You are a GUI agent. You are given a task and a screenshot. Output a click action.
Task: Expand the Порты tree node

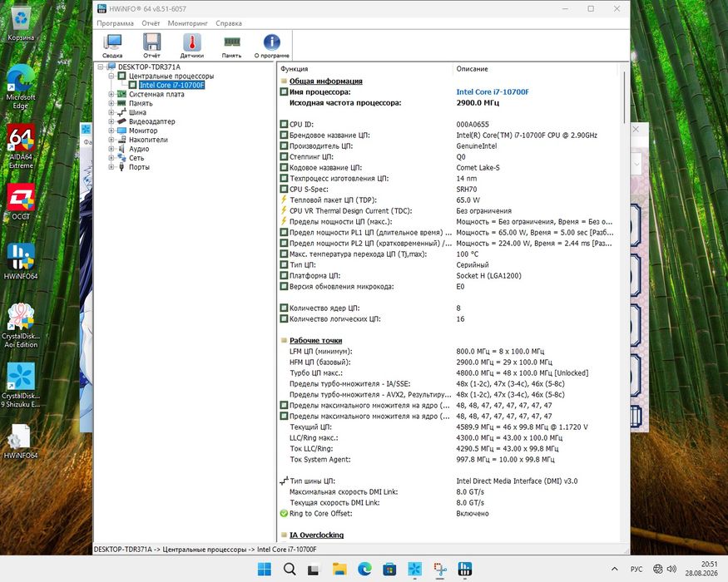click(111, 167)
